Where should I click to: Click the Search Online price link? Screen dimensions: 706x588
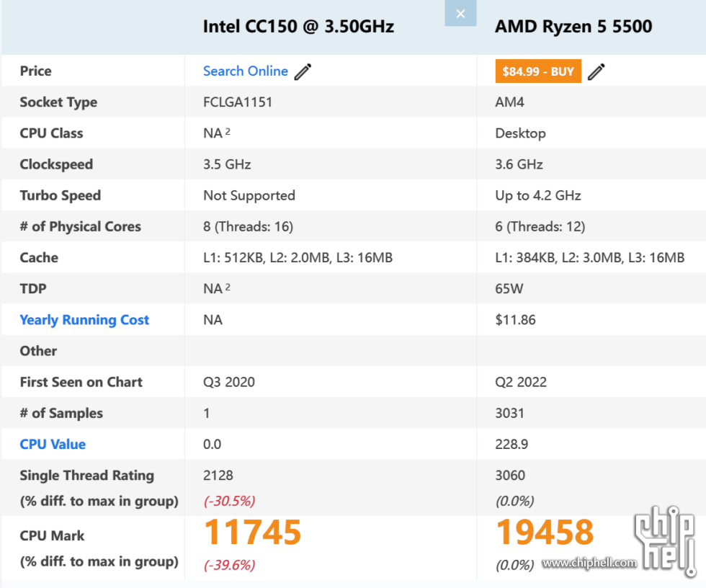pos(246,71)
